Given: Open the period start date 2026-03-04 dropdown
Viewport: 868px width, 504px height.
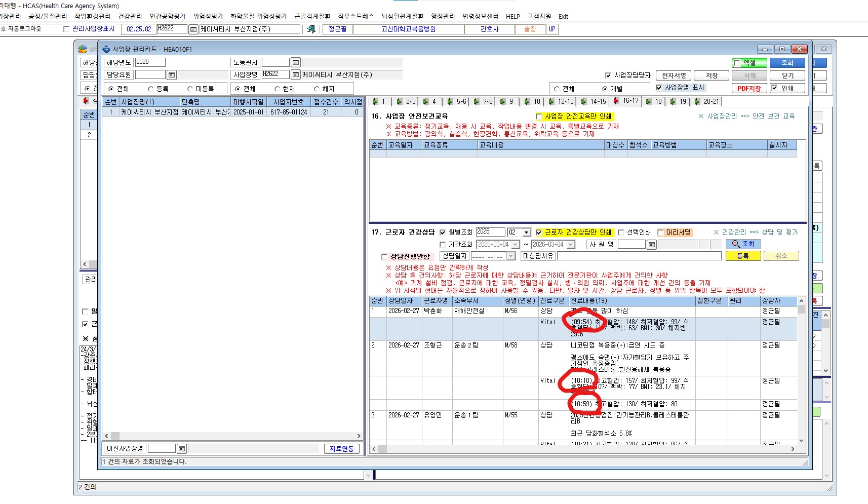Looking at the screenshot, I should (x=516, y=245).
